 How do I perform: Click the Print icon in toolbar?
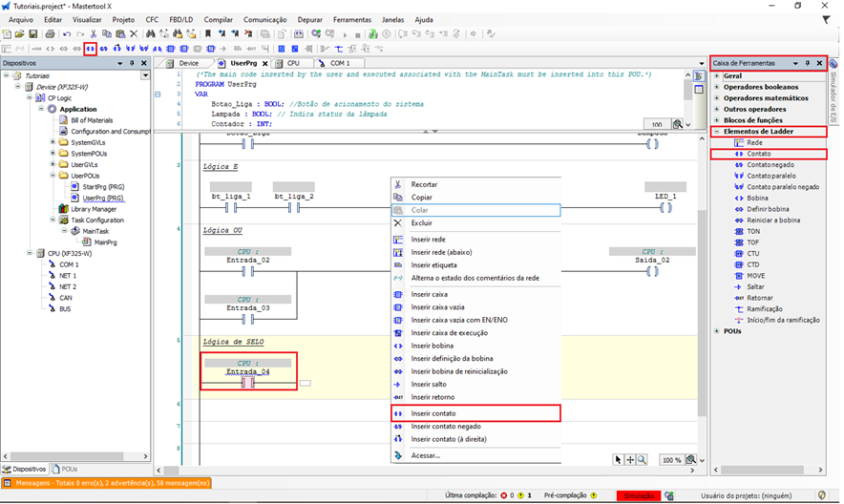(50, 33)
